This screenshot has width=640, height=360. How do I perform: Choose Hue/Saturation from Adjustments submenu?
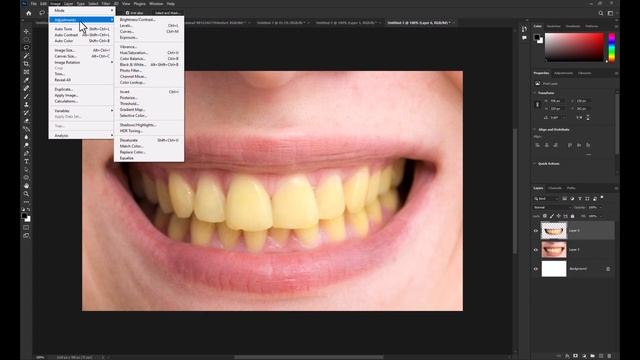click(x=149, y=53)
